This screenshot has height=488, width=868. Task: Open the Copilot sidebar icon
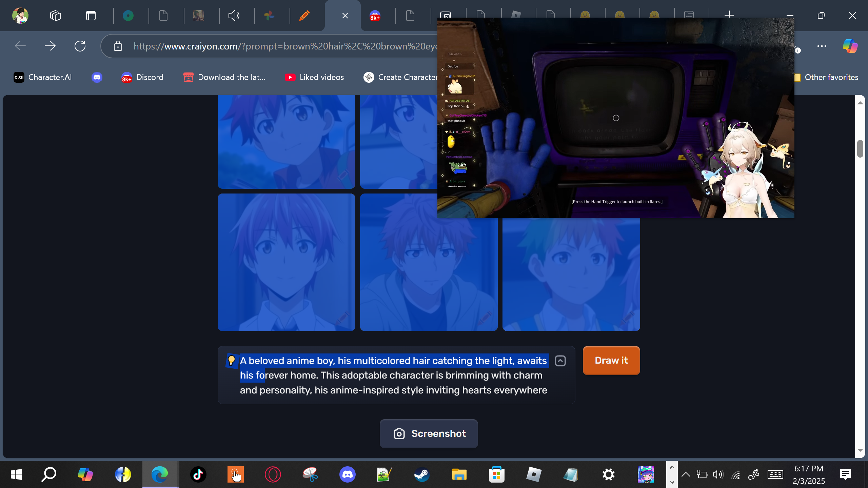pyautogui.click(x=850, y=46)
